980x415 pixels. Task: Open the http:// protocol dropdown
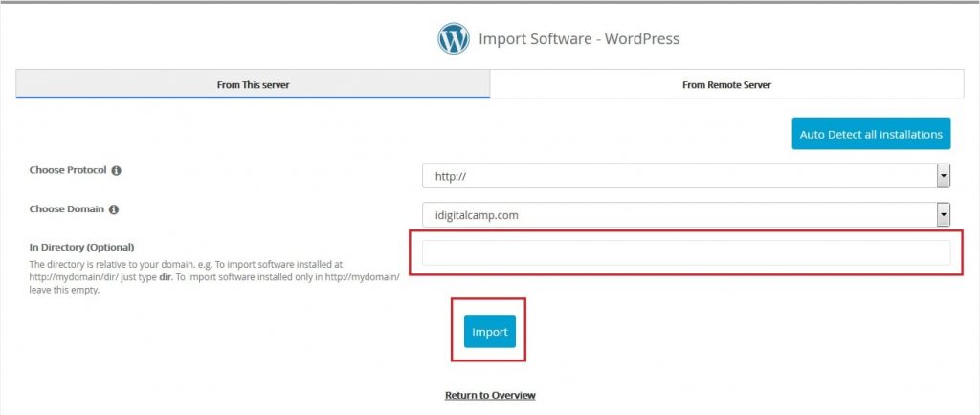[x=686, y=176]
